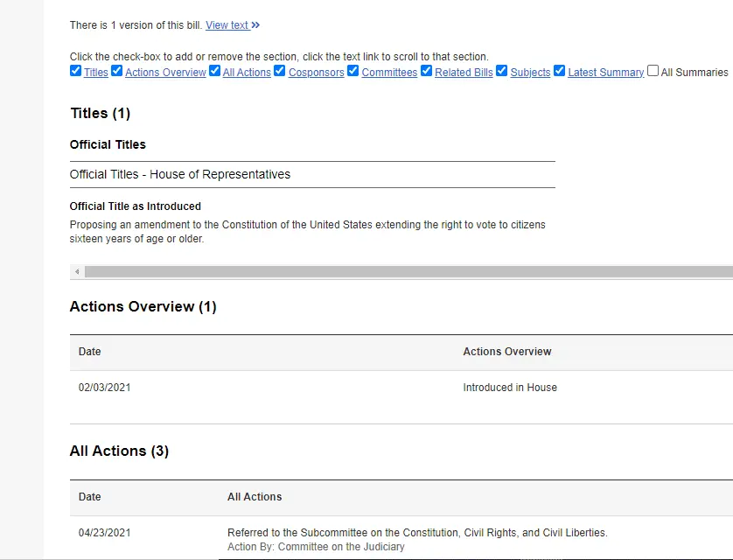Jump to the Titles section link
The height and width of the screenshot is (560, 733).
[x=96, y=73]
